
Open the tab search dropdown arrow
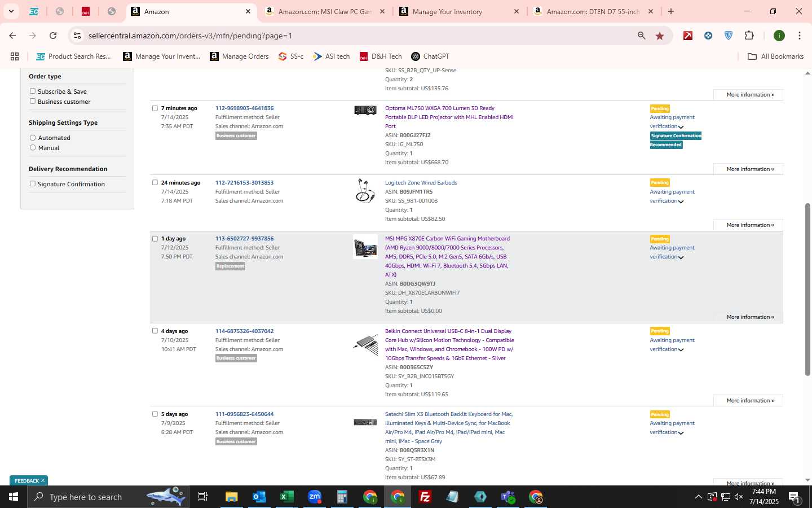tap(11, 11)
